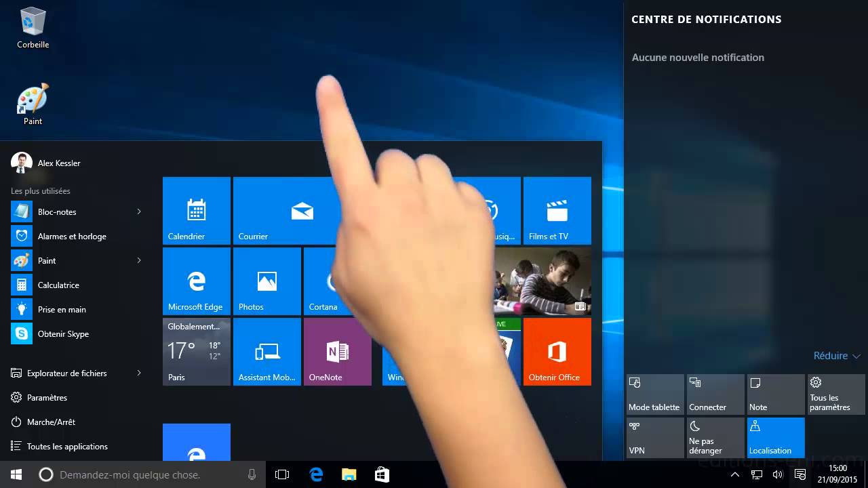Expand Bloc-notes jump list arrow
The image size is (868, 488).
139,211
